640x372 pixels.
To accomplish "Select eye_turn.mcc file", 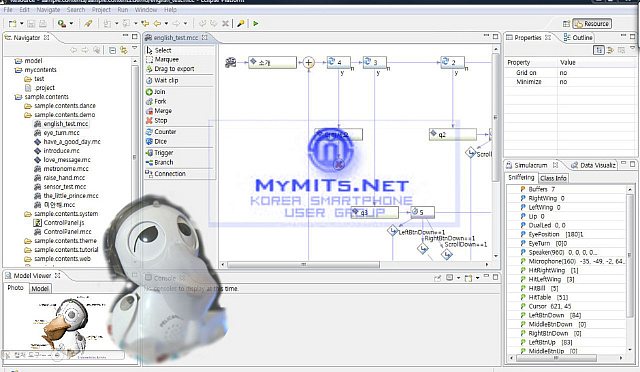I will click(61, 133).
